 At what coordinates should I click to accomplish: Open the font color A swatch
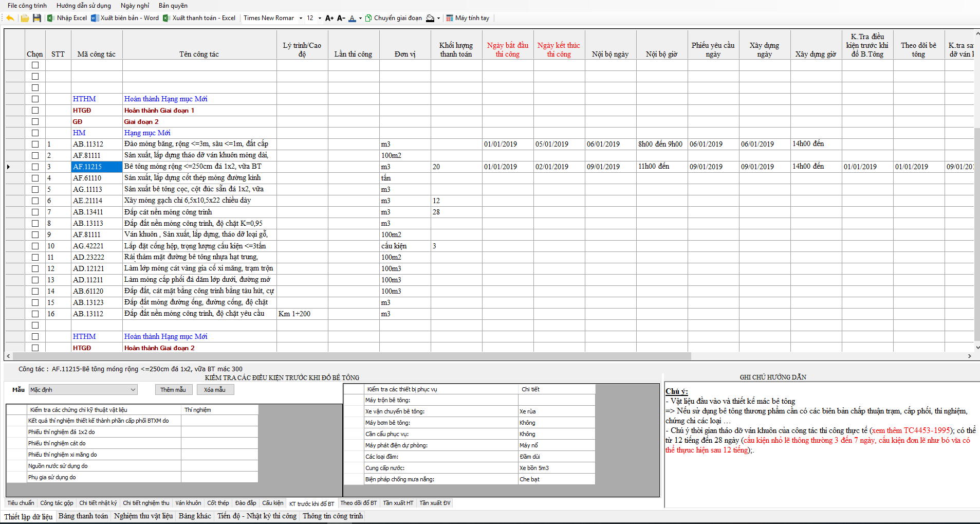pyautogui.click(x=352, y=18)
